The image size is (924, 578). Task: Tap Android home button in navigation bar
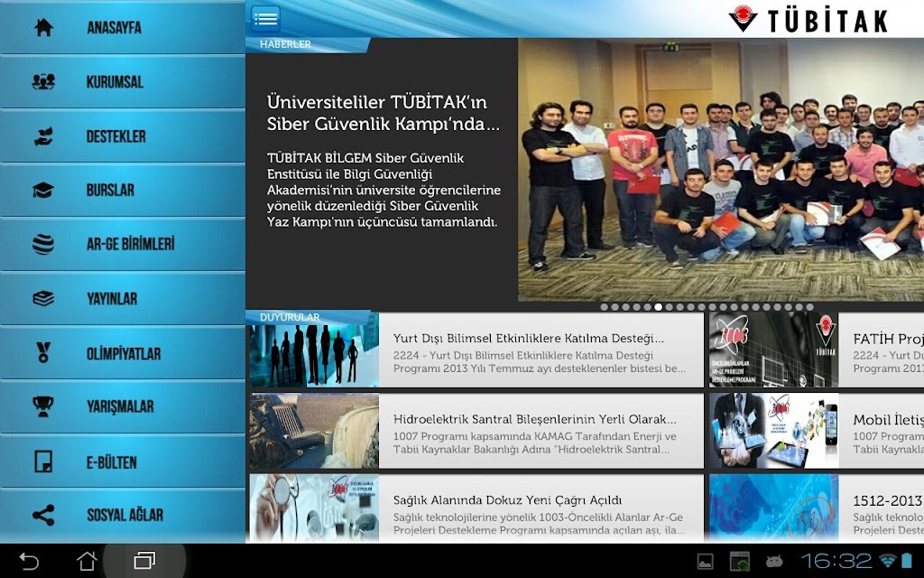pos(87,560)
